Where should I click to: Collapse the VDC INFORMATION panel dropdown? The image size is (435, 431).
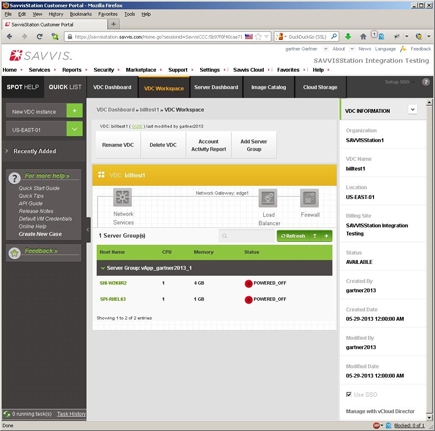coord(412,109)
